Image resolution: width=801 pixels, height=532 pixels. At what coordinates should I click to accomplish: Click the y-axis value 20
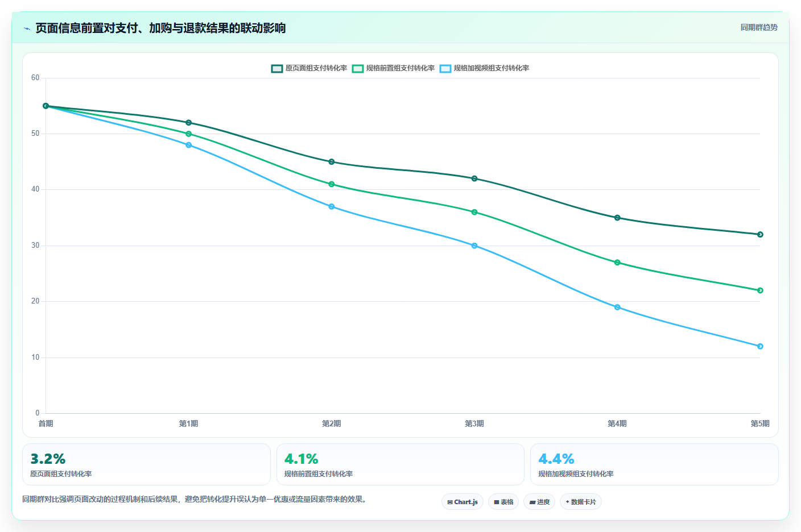(x=35, y=301)
